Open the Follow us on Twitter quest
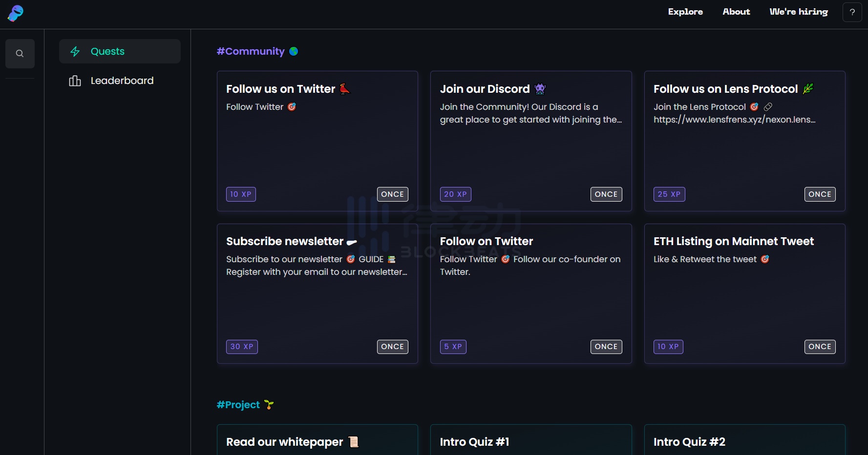Screen dimensions: 868x455 point(317,141)
